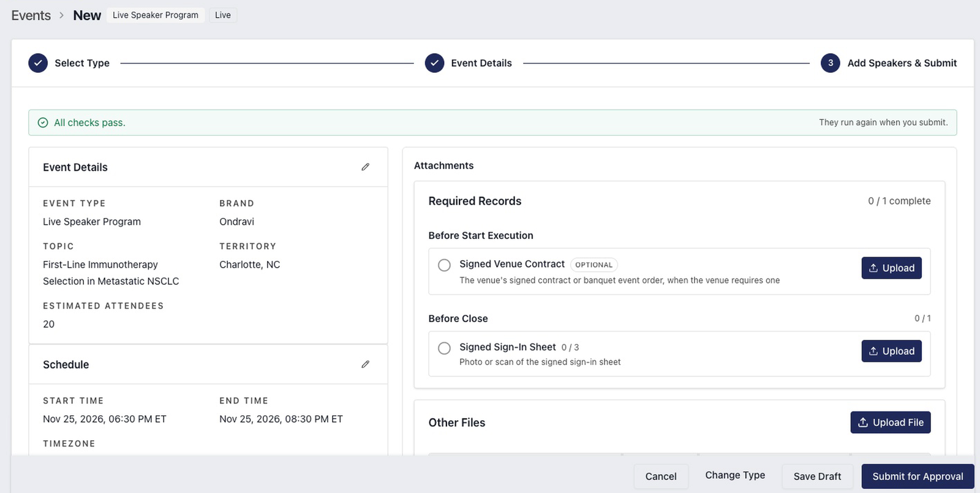Viewport: 980px width, 493px height.
Task: Upload the Signed Venue Contract
Action: point(891,268)
